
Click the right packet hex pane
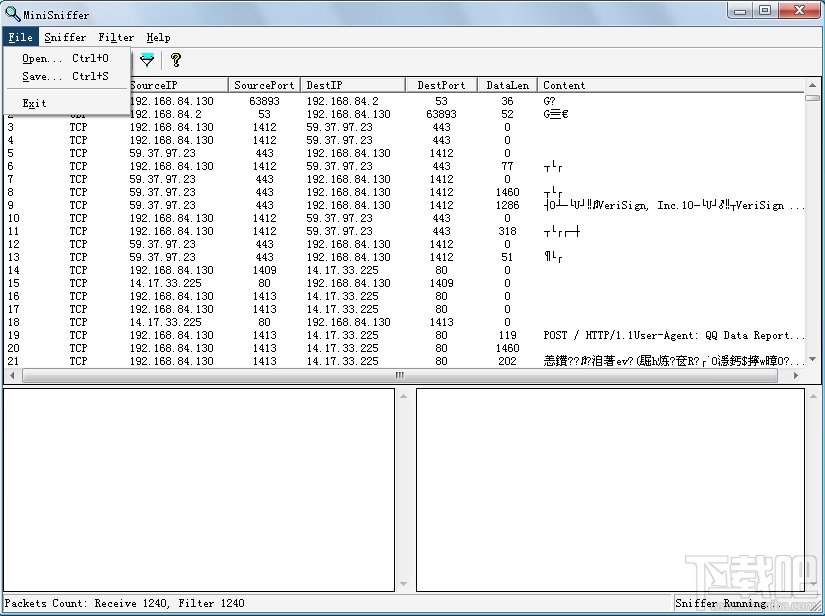(610, 490)
